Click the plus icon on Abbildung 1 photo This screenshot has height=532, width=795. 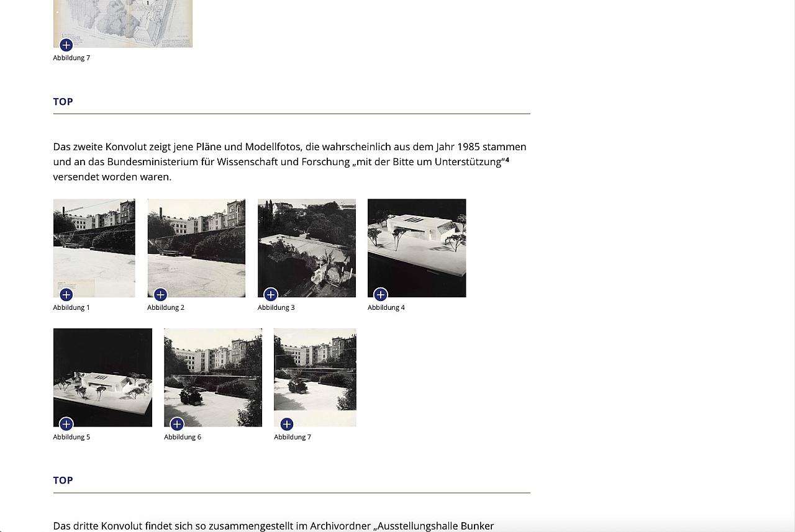click(66, 294)
